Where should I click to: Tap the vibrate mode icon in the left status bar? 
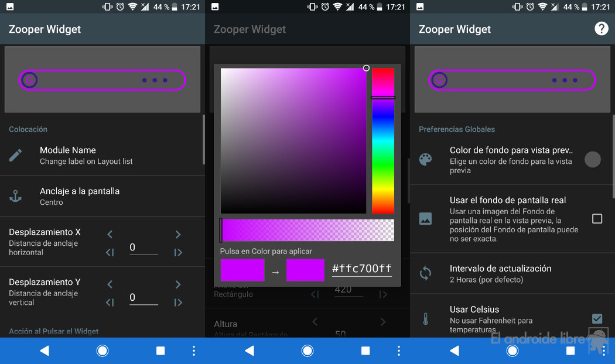coord(107,6)
